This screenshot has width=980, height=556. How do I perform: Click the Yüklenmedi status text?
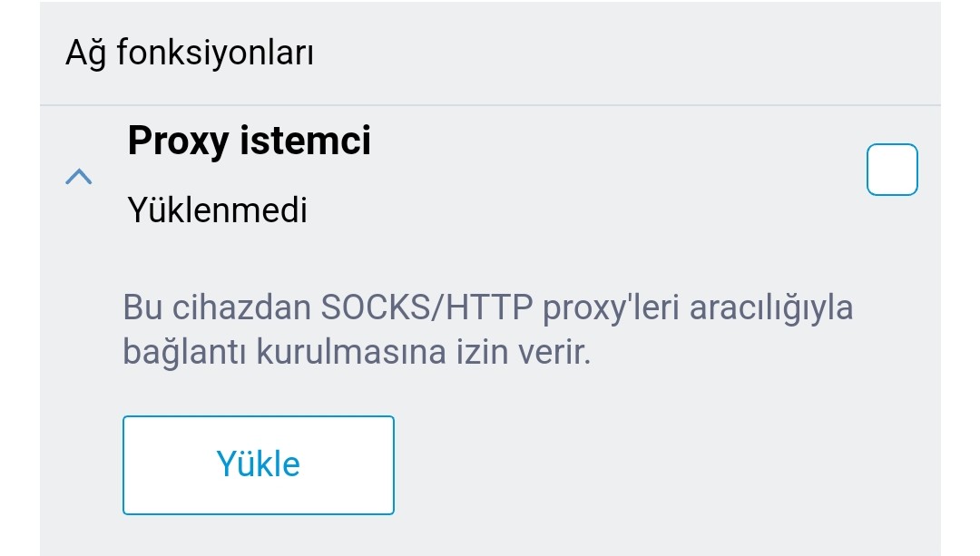(x=218, y=210)
